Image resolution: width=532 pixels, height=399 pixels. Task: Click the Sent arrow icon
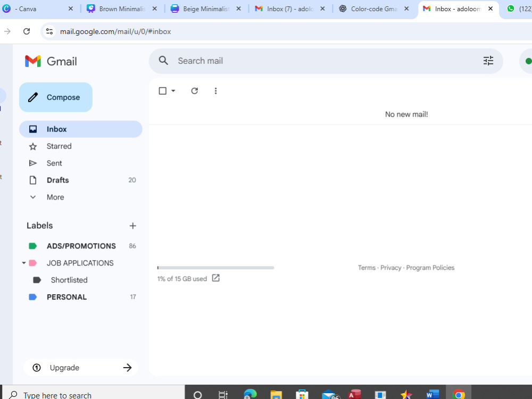[33, 163]
